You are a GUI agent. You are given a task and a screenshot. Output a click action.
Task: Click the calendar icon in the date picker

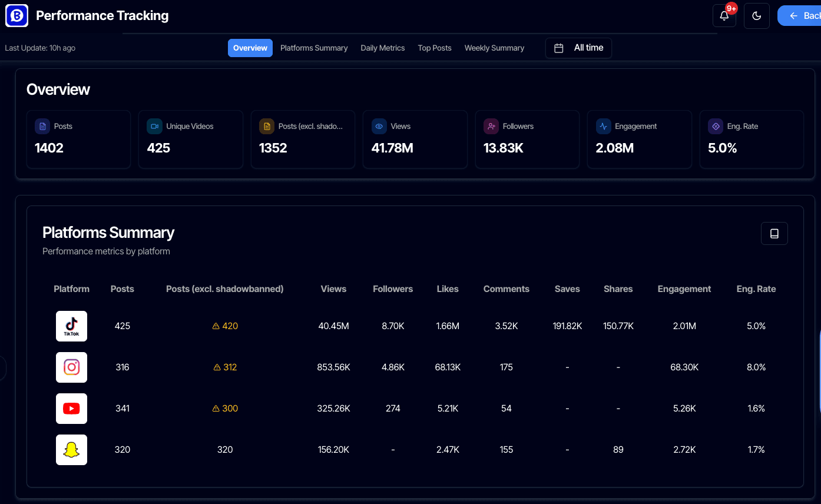coord(559,48)
